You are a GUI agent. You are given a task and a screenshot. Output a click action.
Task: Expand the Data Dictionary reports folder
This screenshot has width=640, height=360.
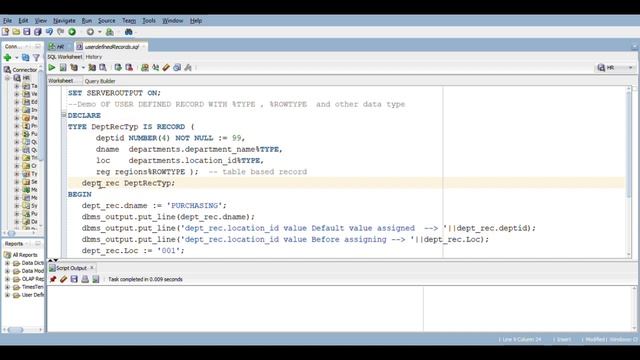[7, 263]
